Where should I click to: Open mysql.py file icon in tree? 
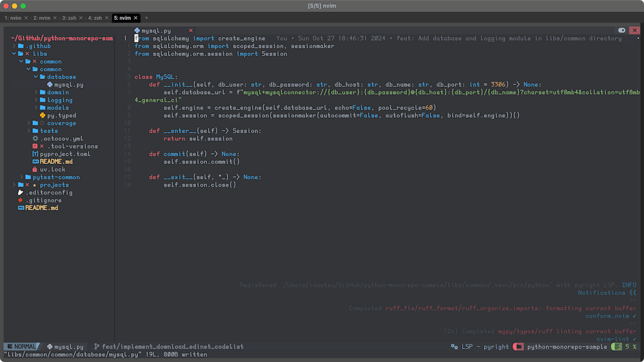pos(50,84)
